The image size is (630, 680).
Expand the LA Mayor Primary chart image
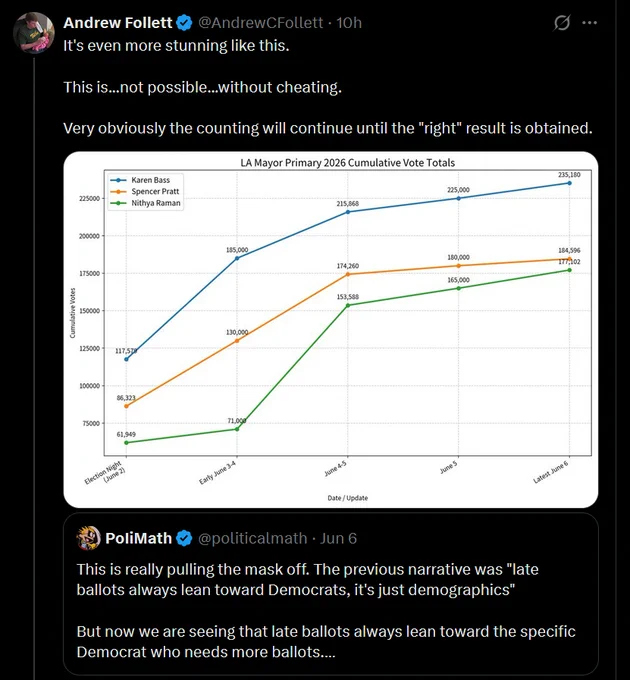[x=331, y=330]
